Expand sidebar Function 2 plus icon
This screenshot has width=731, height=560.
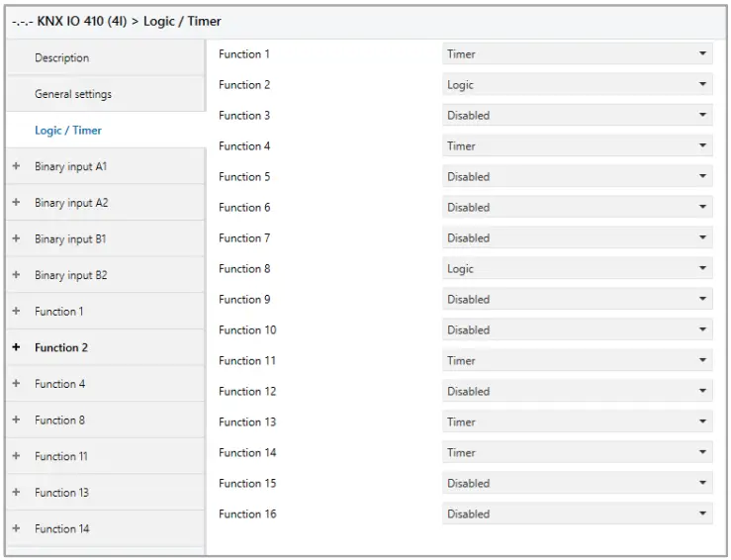point(16,347)
